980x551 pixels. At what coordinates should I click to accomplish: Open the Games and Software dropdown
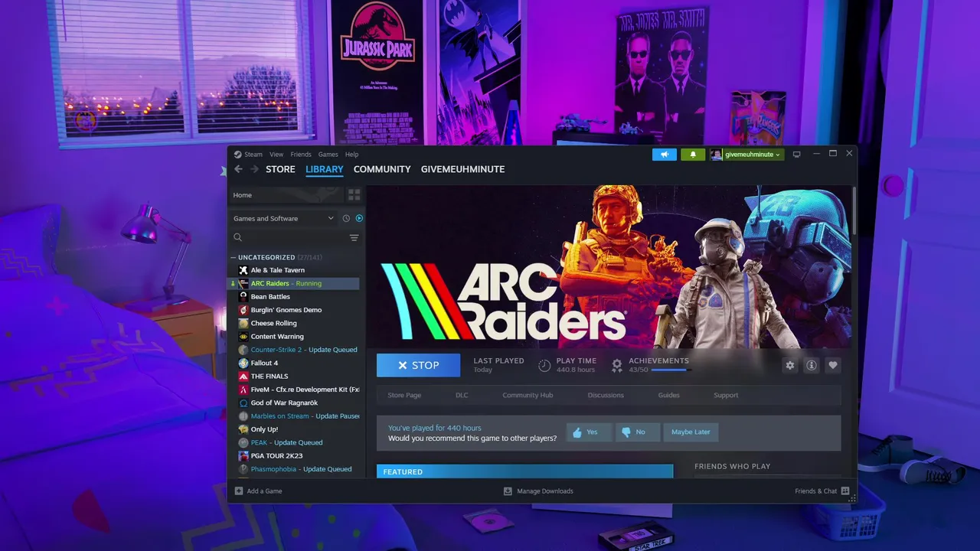[x=283, y=218]
